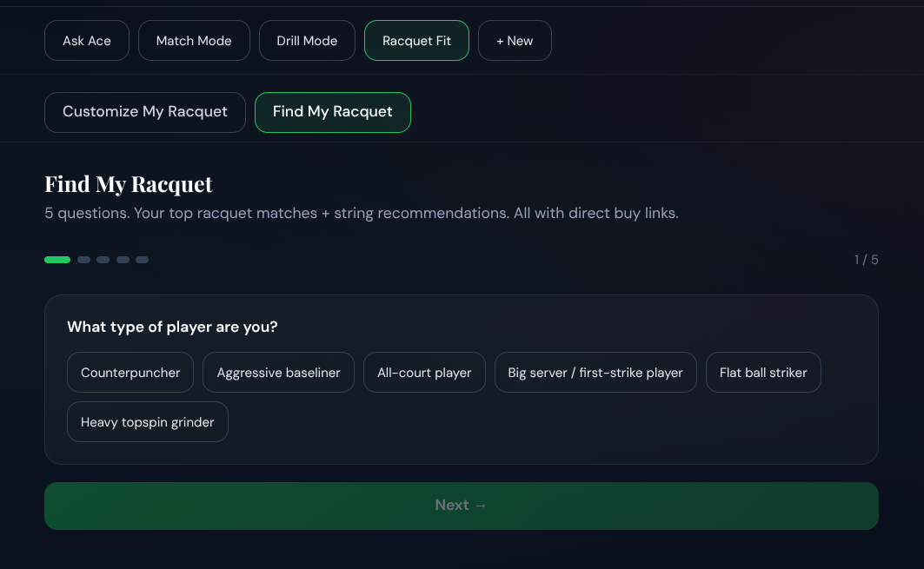Select the Find My Racquet tab
This screenshot has width=924, height=569.
point(332,112)
